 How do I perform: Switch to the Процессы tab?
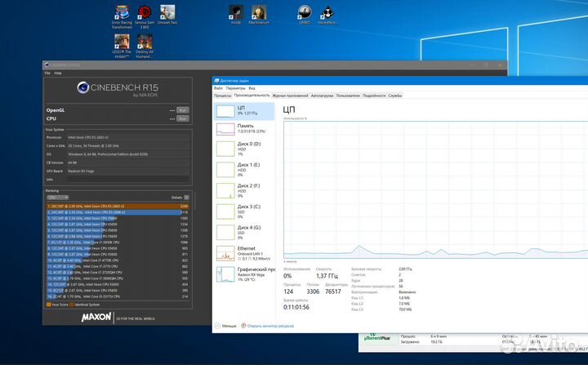(x=222, y=96)
